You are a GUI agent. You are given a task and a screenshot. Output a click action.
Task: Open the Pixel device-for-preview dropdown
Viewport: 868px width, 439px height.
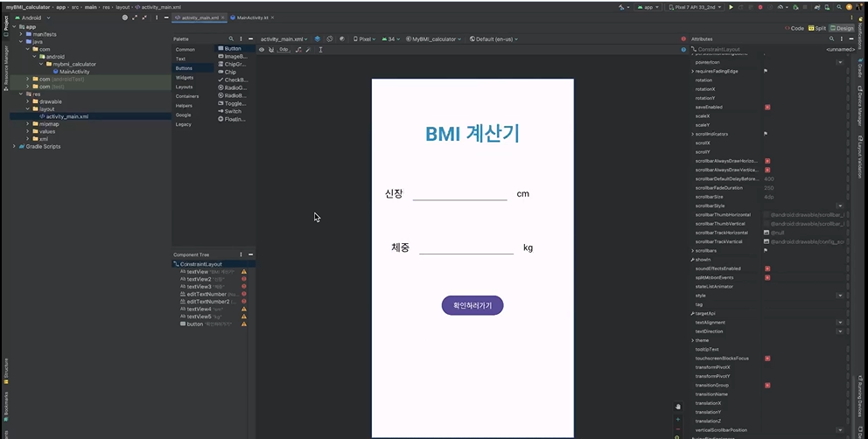coord(364,39)
